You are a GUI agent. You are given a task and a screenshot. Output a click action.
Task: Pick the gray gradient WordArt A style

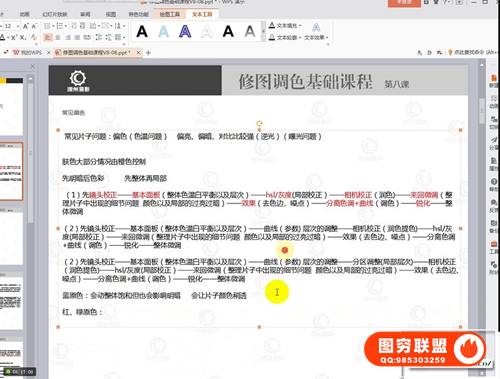pyautogui.click(x=250, y=32)
